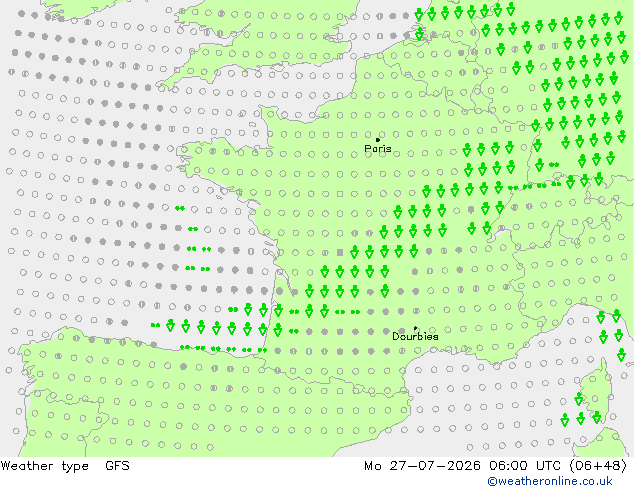Click the black marker above Dourbies
Viewport: 634px width, 490px height.
pos(415,329)
